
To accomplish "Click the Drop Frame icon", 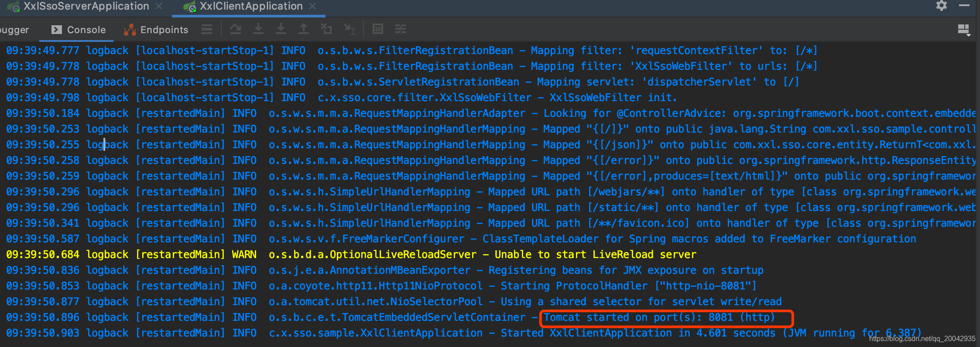I will coord(326,29).
